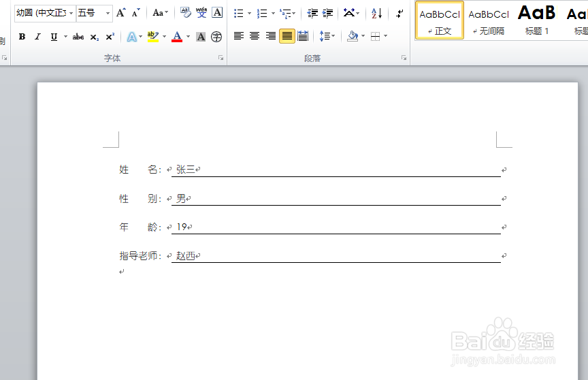Toggle Show/Hide paragraph marks
Image resolution: width=588 pixels, height=380 pixels.
(x=399, y=14)
